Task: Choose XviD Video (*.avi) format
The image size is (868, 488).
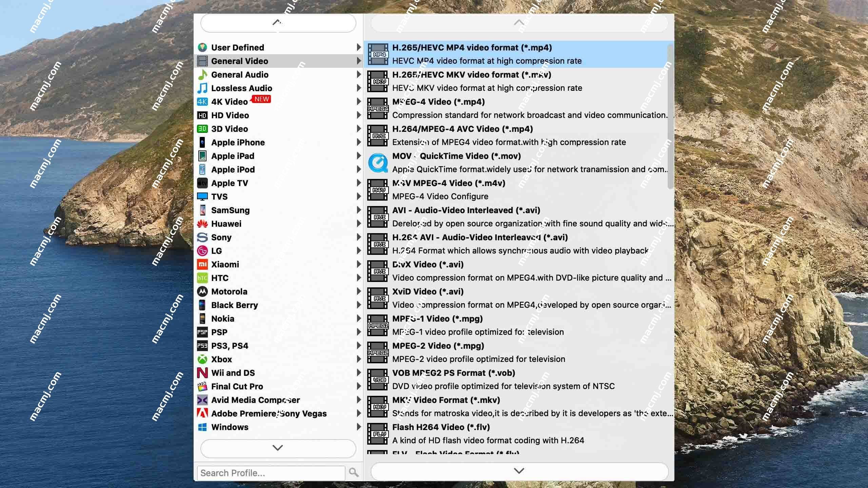Action: [519, 298]
